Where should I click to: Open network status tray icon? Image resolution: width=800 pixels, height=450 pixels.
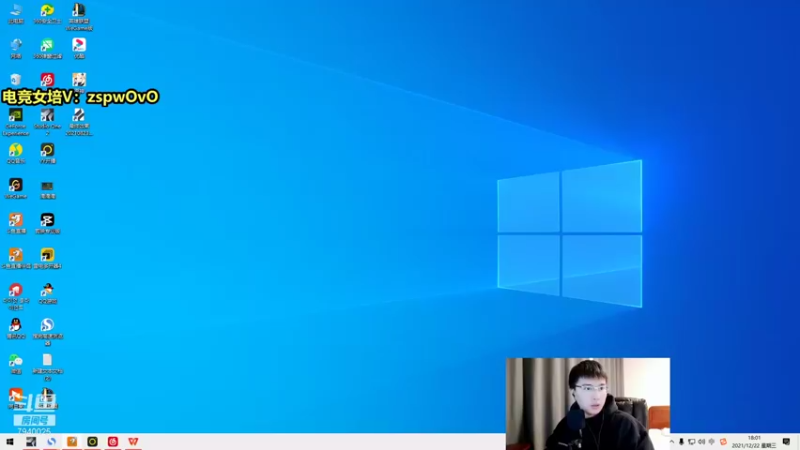click(691, 442)
